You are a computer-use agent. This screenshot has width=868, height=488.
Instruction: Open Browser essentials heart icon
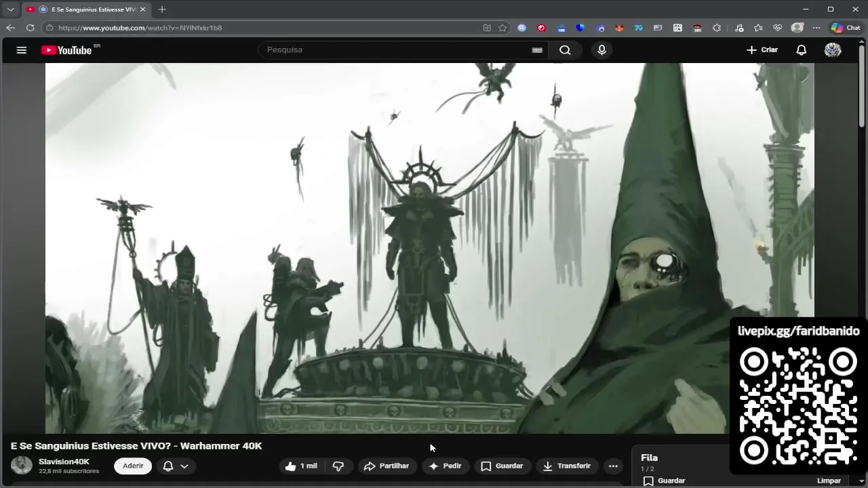click(x=778, y=28)
